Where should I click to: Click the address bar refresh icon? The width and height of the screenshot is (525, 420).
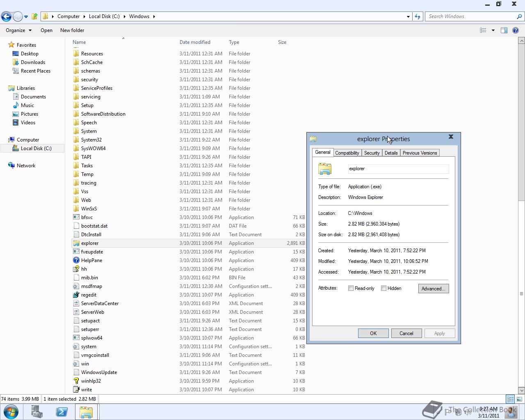click(418, 16)
